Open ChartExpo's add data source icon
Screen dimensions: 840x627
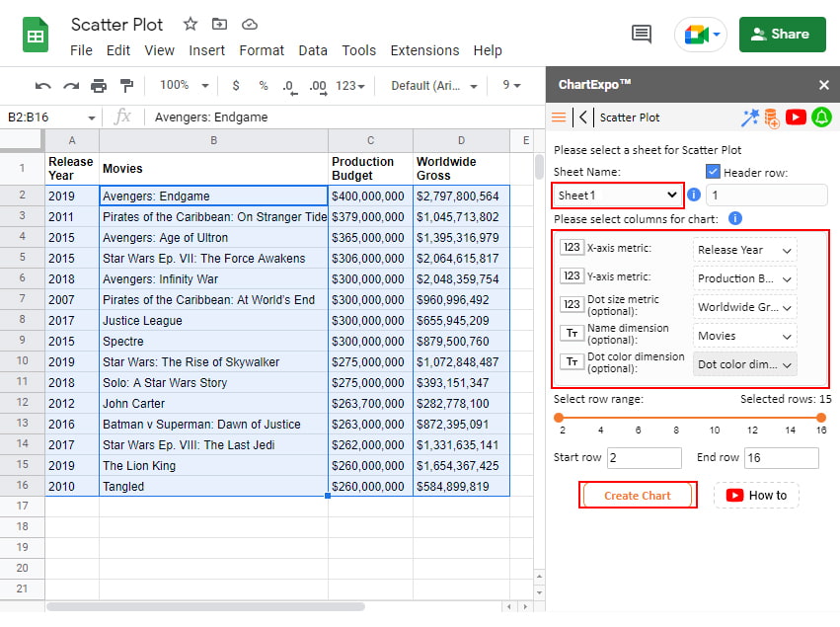coord(773,117)
